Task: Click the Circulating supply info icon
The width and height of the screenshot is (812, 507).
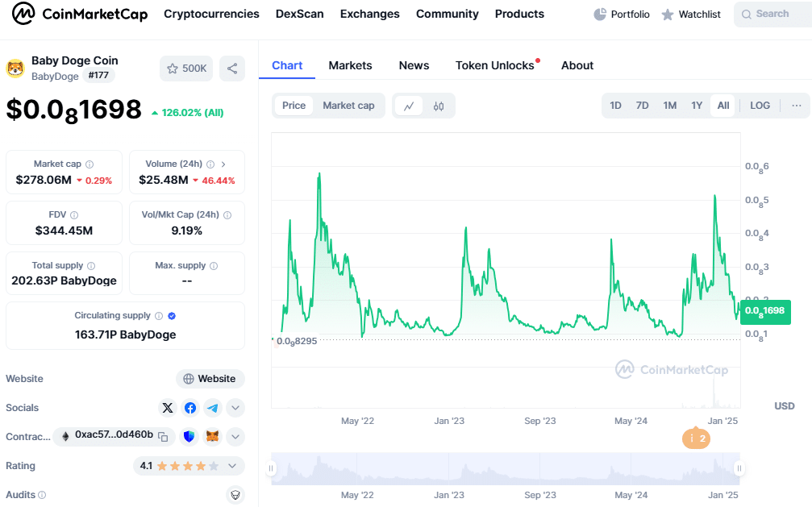Action: (159, 316)
